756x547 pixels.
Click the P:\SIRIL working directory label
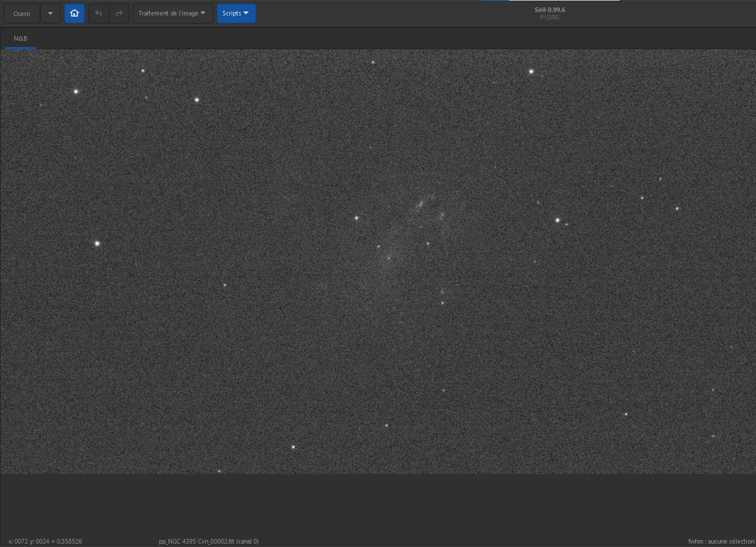pyautogui.click(x=550, y=17)
